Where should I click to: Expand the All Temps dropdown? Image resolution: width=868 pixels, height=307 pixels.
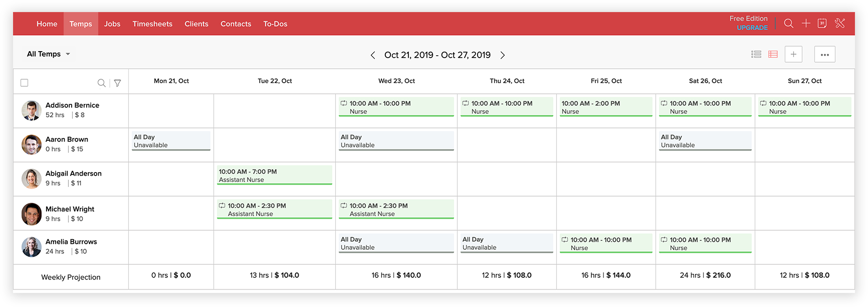click(49, 54)
